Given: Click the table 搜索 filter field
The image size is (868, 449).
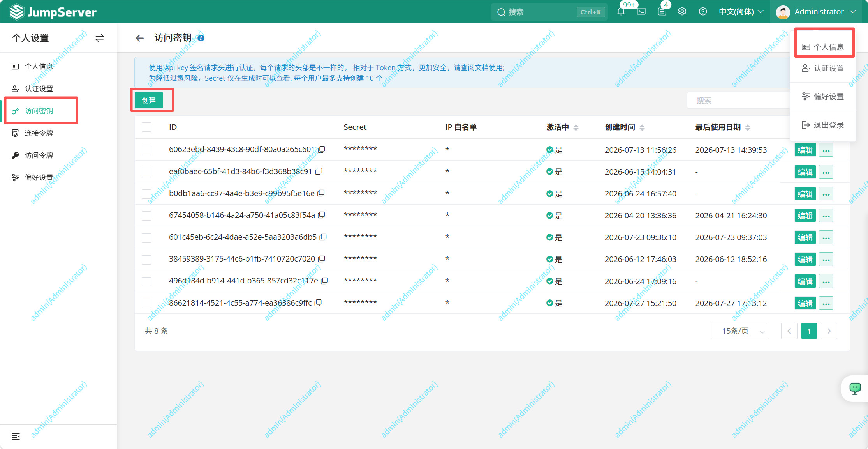Looking at the screenshot, I should coord(738,101).
